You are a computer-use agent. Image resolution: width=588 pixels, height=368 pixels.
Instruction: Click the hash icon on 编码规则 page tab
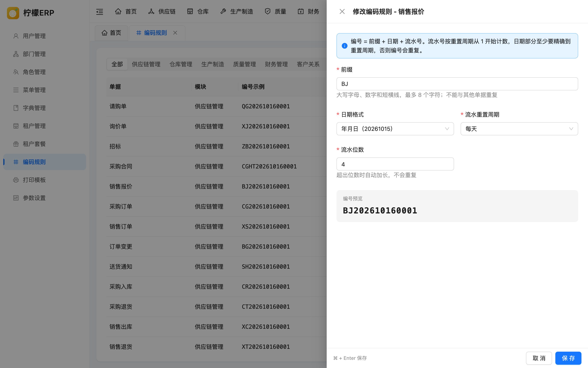click(139, 33)
